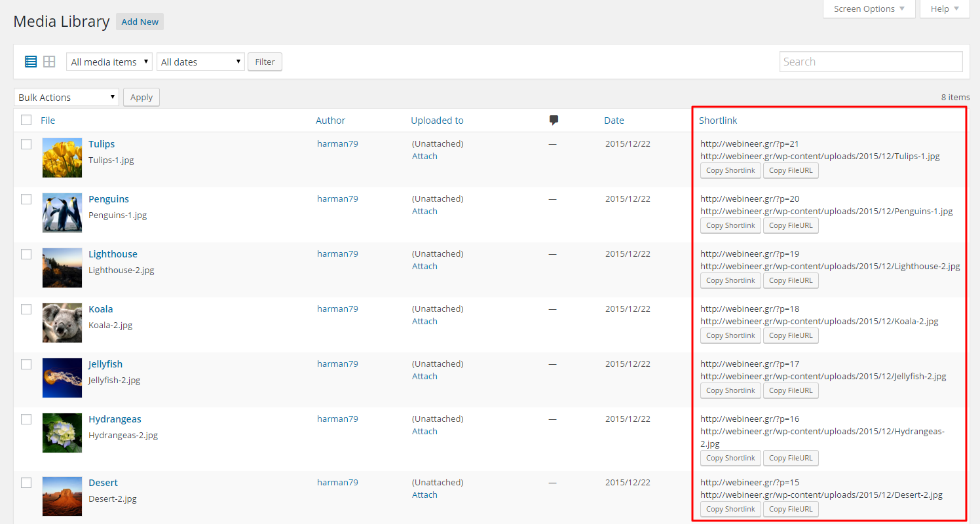
Task: Focus the media Search field
Action: [871, 62]
